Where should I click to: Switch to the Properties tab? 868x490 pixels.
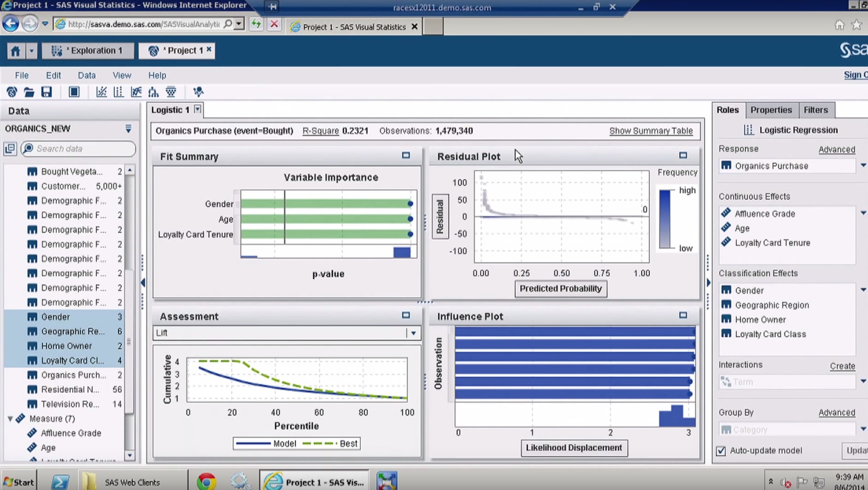point(771,110)
